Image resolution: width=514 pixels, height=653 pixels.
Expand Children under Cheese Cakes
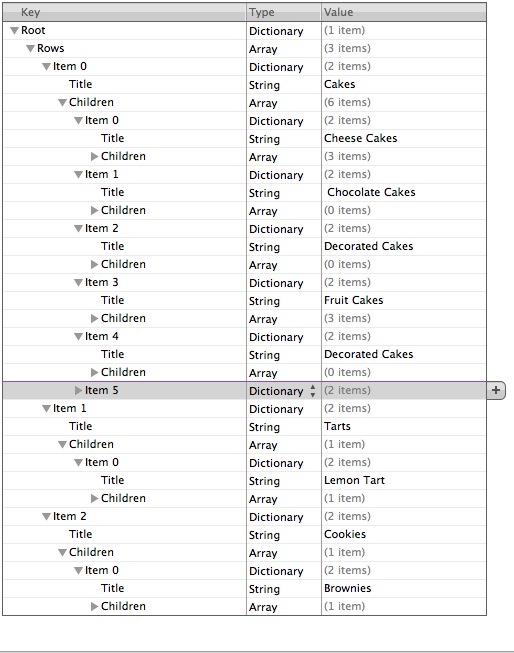click(95, 156)
